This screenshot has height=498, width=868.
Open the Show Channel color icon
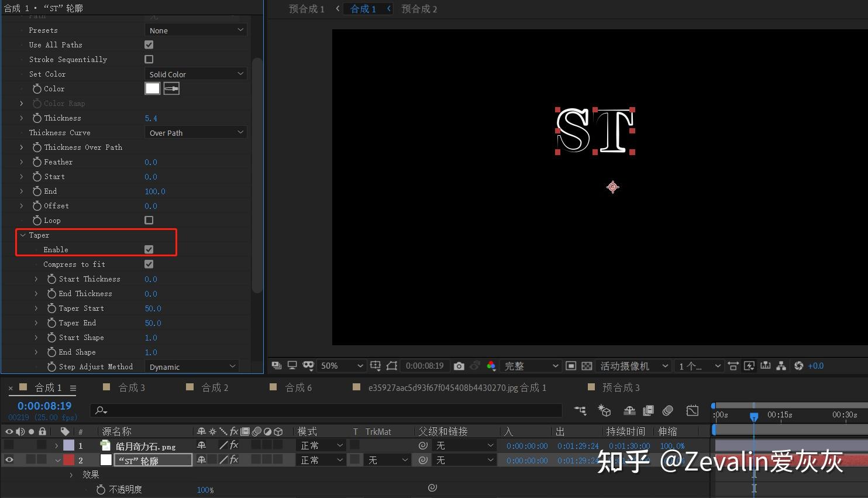tap(491, 366)
